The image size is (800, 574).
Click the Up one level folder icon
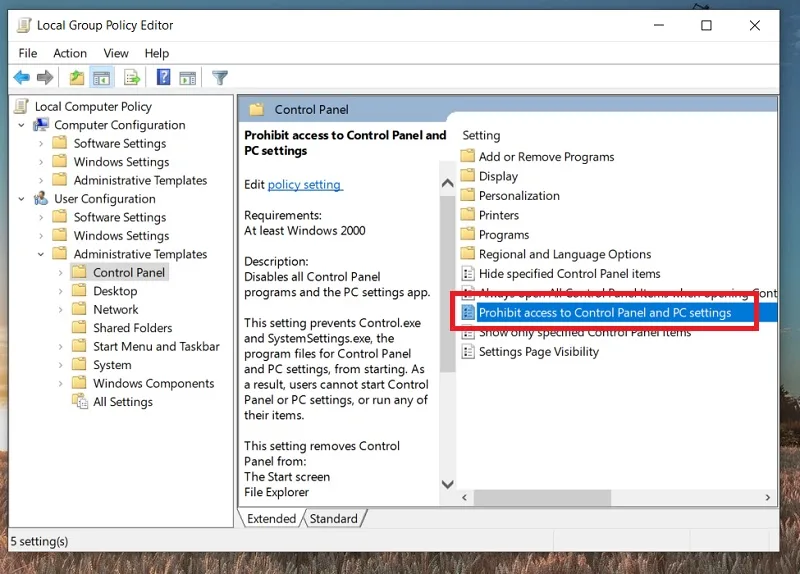(77, 78)
